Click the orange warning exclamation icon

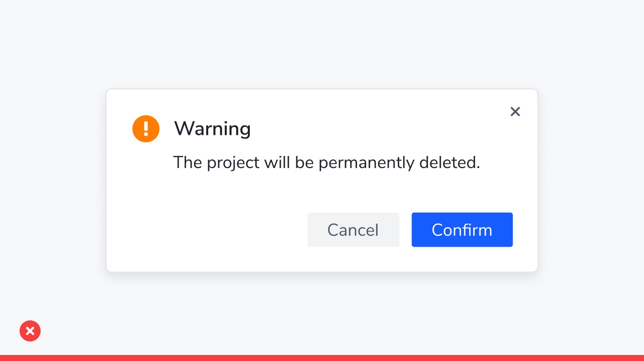[x=146, y=129]
